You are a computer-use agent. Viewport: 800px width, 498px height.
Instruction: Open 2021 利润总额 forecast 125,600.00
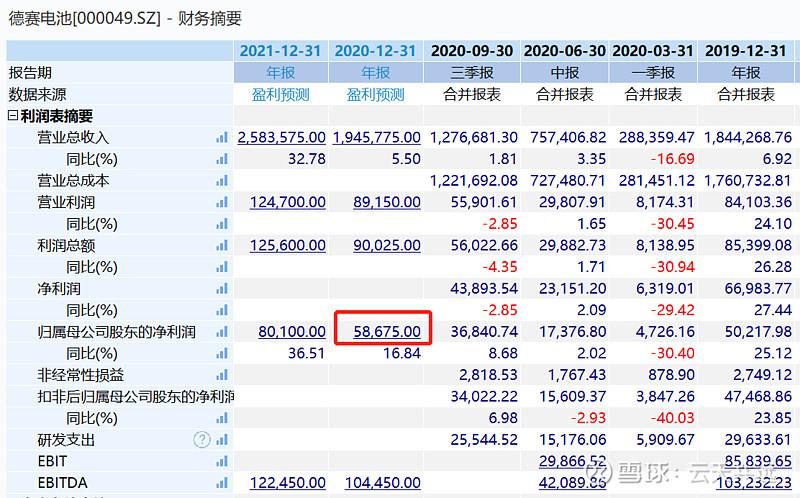point(288,246)
